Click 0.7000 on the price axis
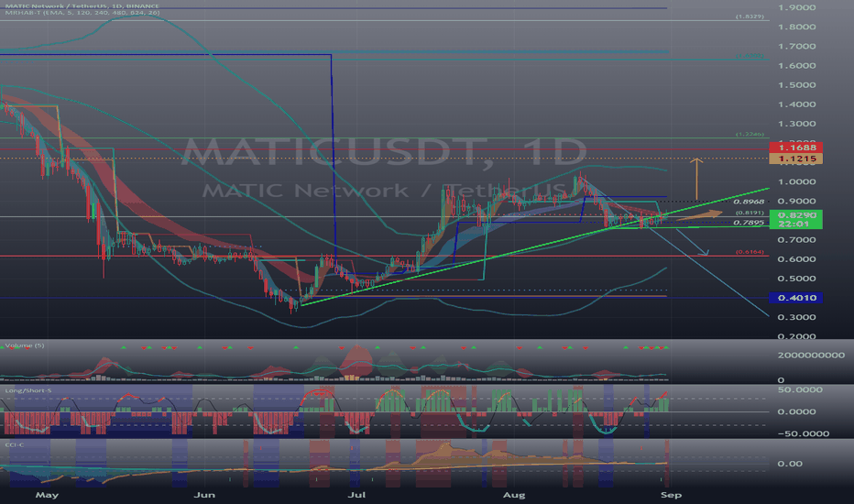The image size is (854, 504). tap(797, 240)
